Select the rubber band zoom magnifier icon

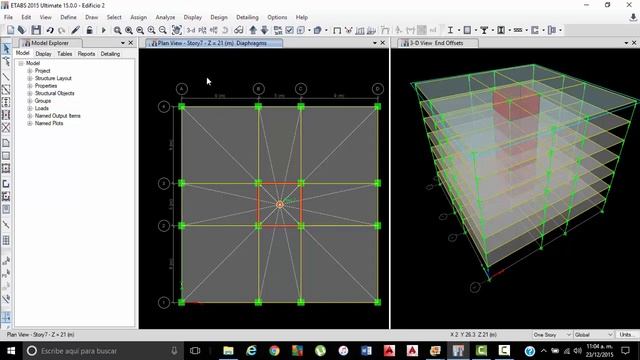[x=118, y=30]
